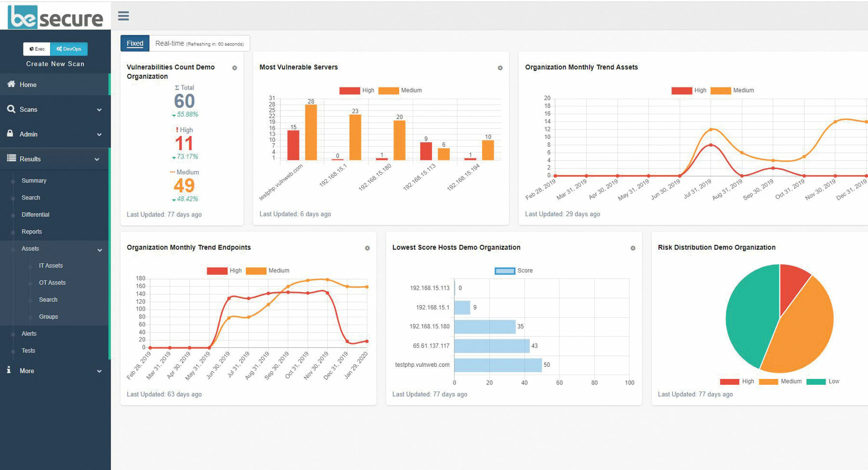868x470 pixels.
Task: Open gear icon on Most Vulnerable Servers
Action: [500, 68]
